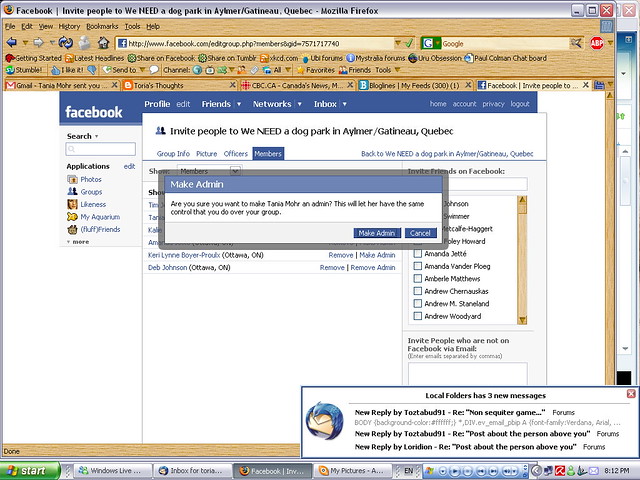Viewport: 640px width, 480px height.
Task: Click the thumbs-up 'I like it!' icon
Action: (56, 70)
